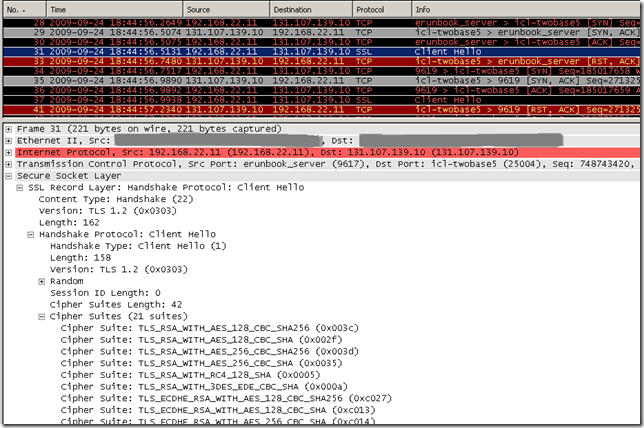Select packet 37 Client Hello row
Image resolution: width=644 pixels, height=428 pixels.
click(322, 100)
